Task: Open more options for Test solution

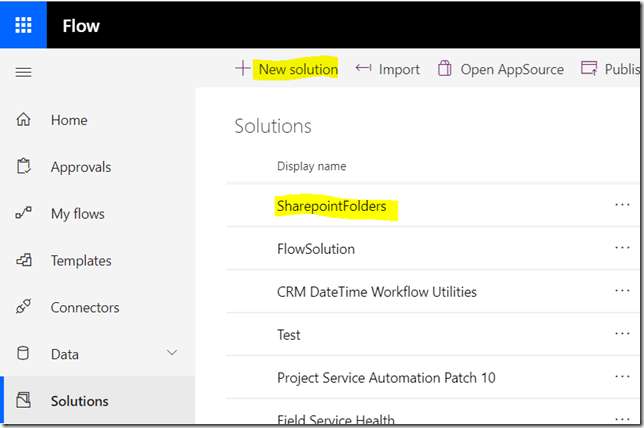Action: coord(622,334)
